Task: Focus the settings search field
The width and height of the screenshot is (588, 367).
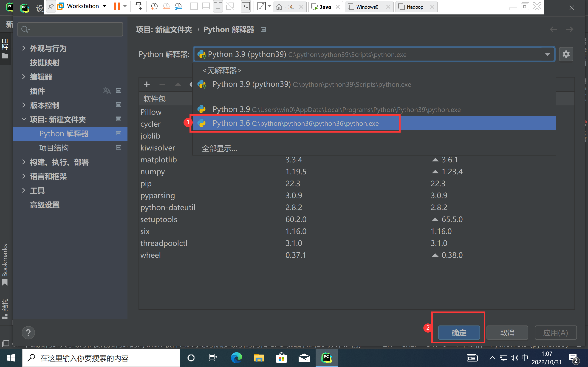Action: (x=73, y=29)
